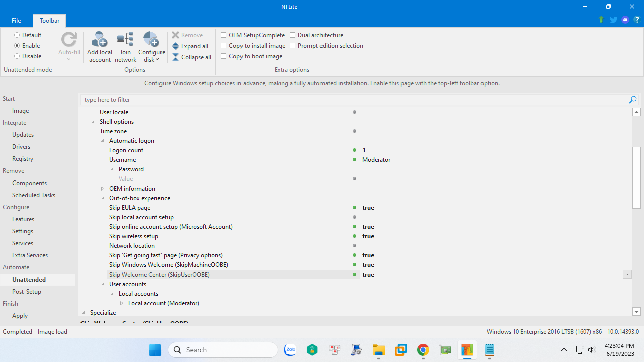Click the VMware icon on the taskbar
The width and height of the screenshot is (644, 362).
click(401, 350)
